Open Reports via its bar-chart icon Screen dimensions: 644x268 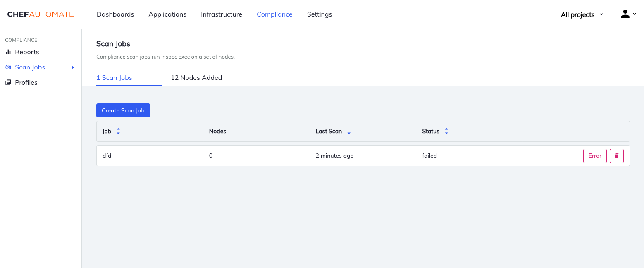pos(8,52)
